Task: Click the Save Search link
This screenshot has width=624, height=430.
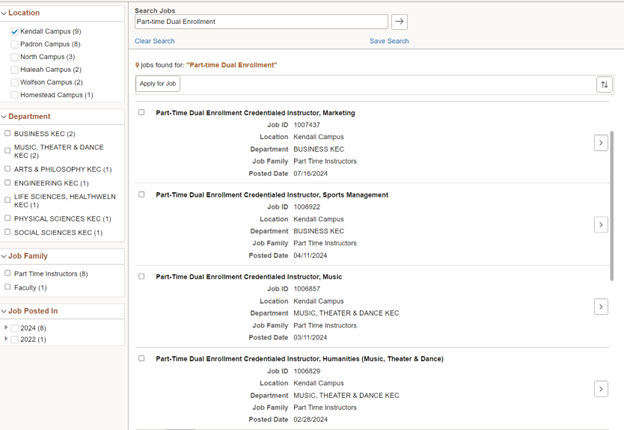Action: 389,41
